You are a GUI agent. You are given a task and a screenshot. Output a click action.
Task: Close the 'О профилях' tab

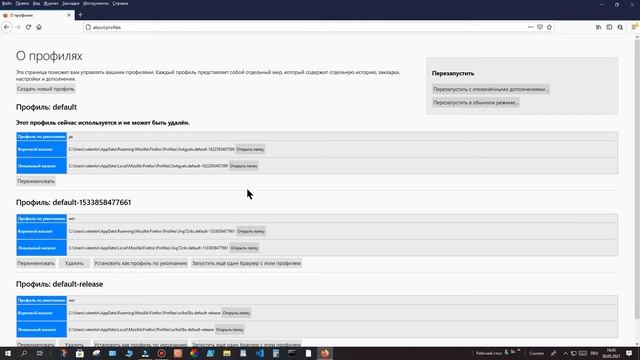69,15
